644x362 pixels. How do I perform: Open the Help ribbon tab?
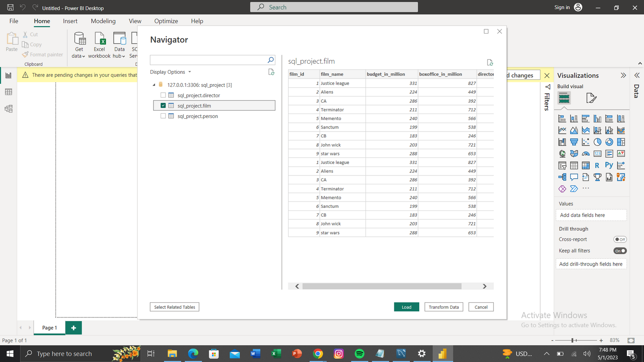coord(197,21)
